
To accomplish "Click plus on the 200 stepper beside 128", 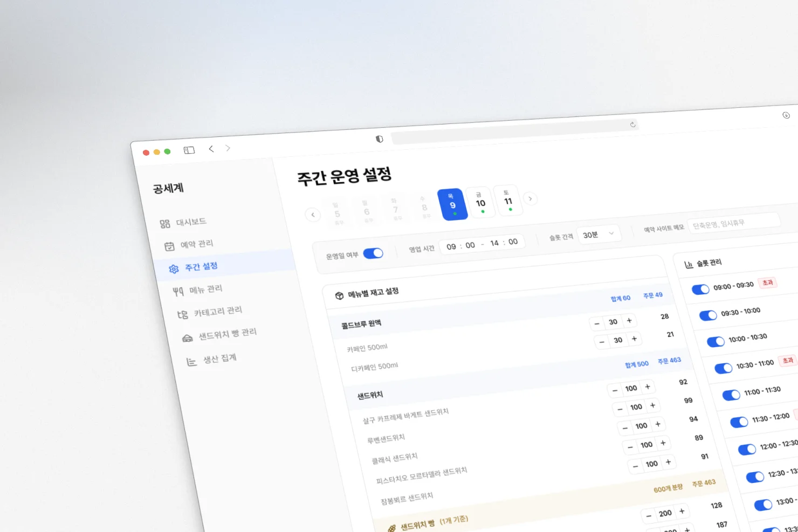I will (682, 511).
